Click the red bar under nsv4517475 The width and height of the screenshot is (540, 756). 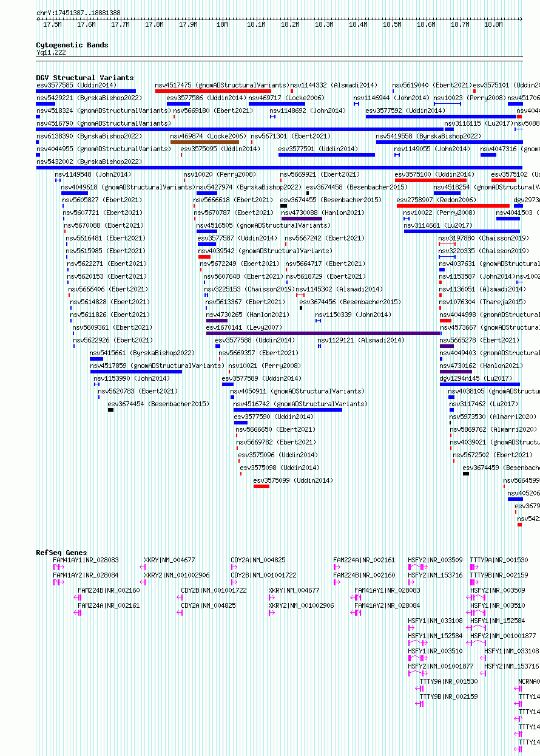(213, 91)
